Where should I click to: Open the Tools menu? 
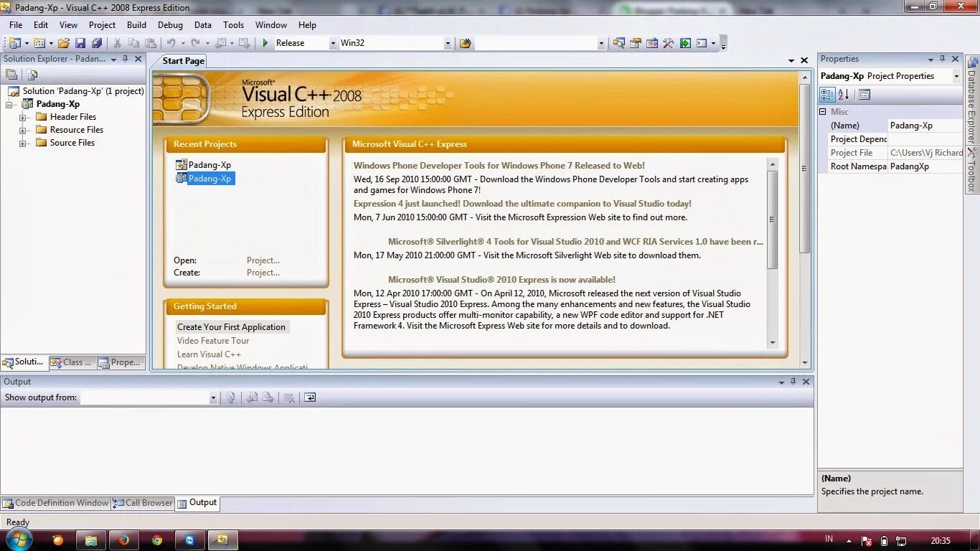[234, 25]
